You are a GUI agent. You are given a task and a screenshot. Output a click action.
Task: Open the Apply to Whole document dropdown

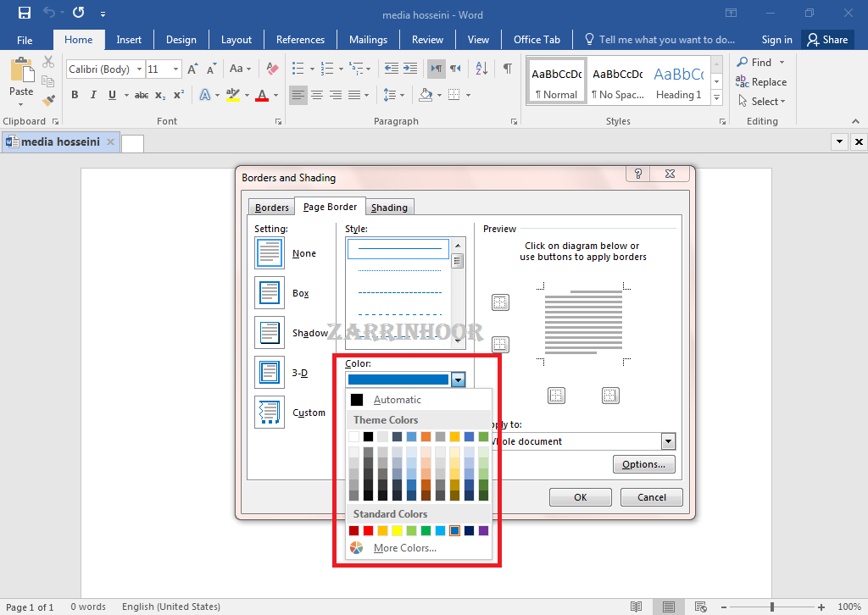[668, 441]
